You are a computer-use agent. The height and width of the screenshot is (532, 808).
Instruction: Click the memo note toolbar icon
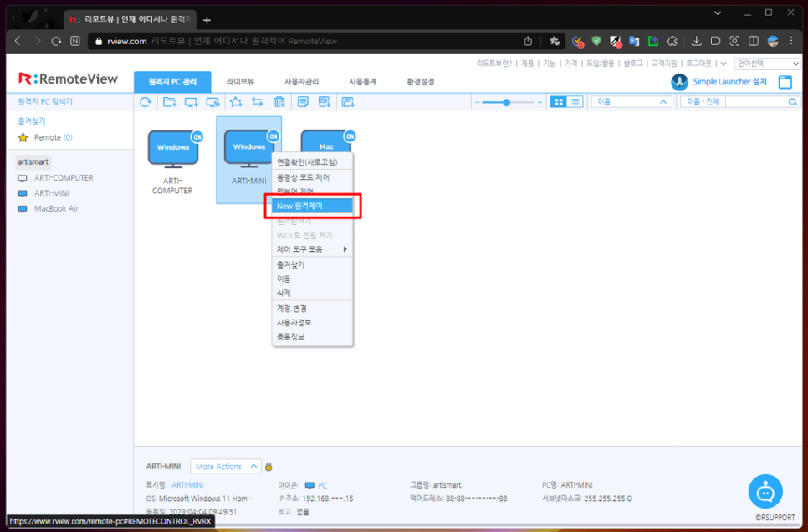(x=303, y=102)
